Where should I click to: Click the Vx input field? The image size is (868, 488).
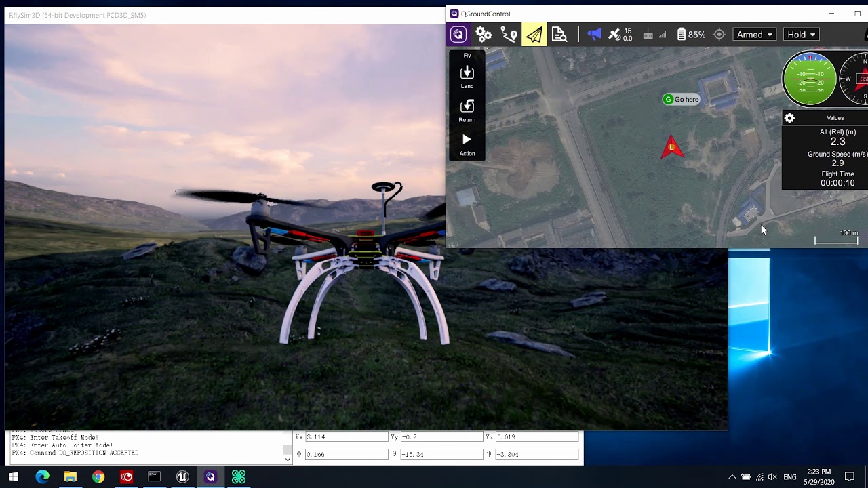coord(346,437)
